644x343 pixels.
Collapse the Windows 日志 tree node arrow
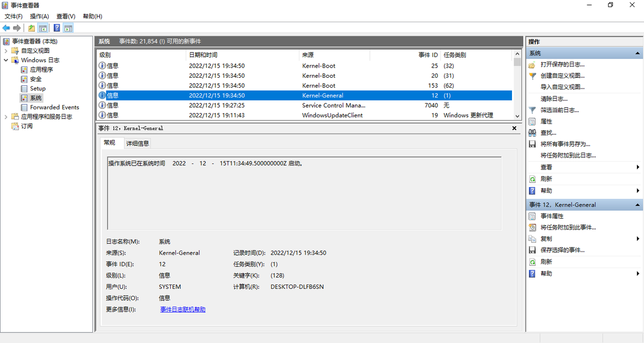point(6,60)
